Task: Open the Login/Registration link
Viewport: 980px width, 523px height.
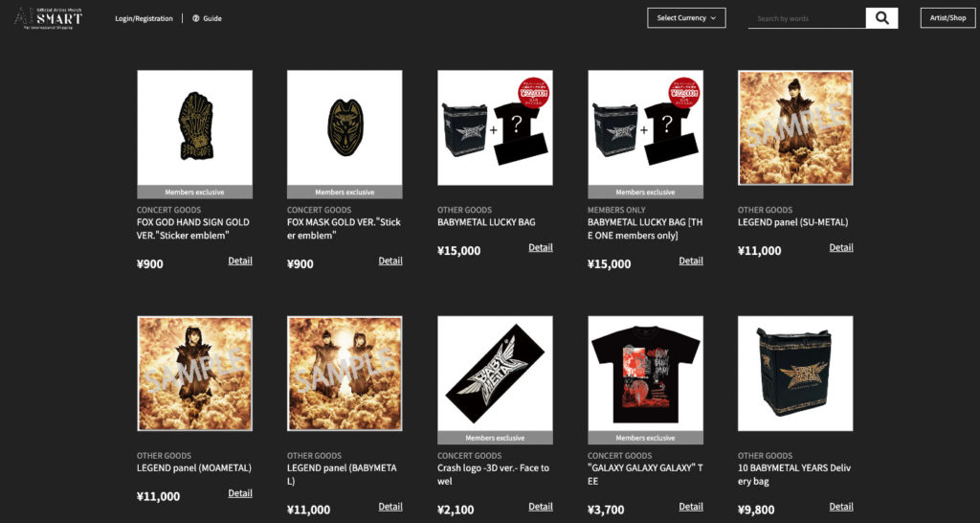Action: pyautogui.click(x=144, y=19)
